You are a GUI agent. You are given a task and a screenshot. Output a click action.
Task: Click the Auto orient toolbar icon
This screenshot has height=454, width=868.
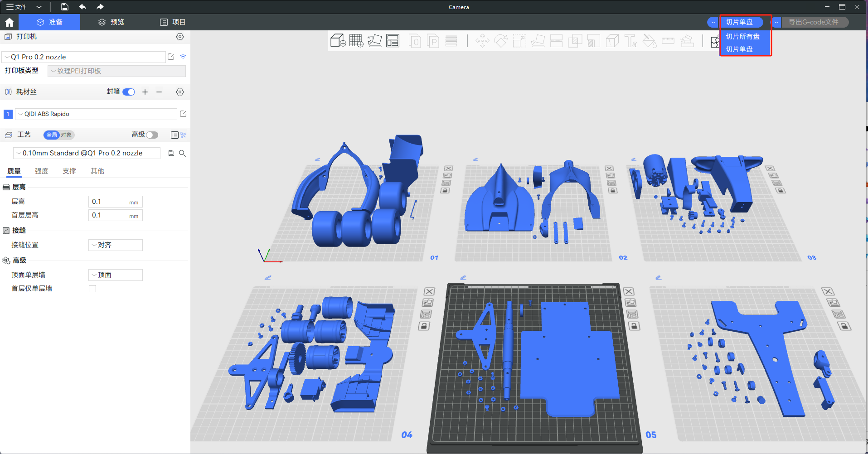[374, 41]
